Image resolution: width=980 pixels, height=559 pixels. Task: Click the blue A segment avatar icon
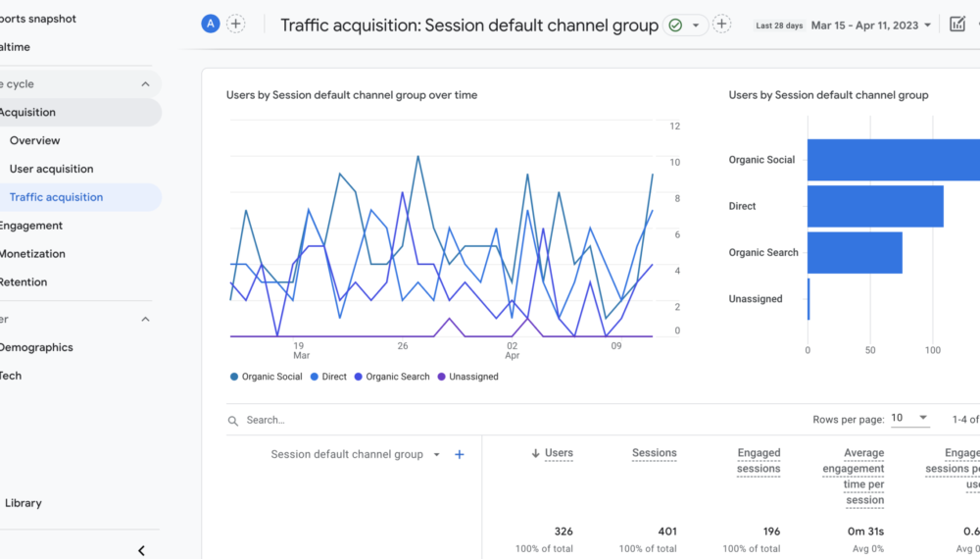(x=211, y=24)
